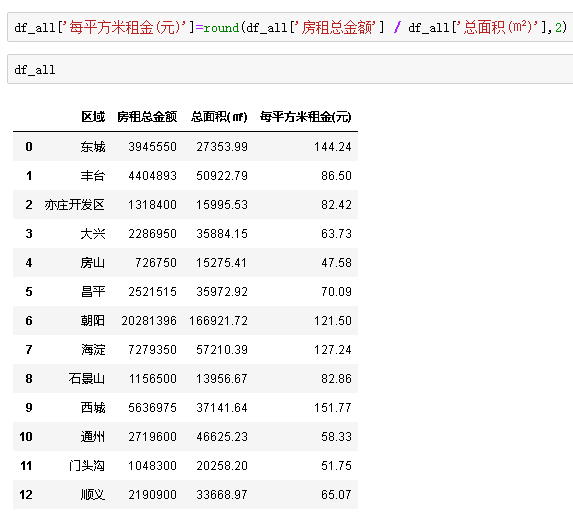Viewport: 573px width, 513px height.
Task: Click the 门头沟 cell
Action: tap(87, 466)
